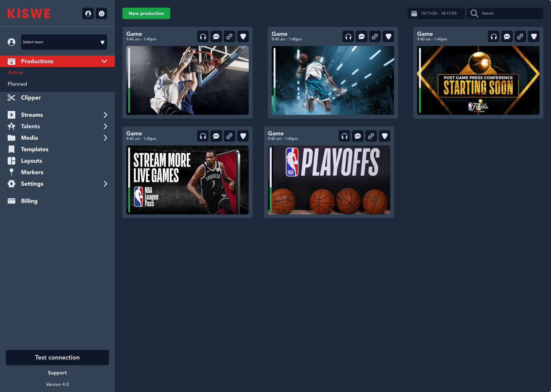Open headphones audio on the basketball dunk card

pyautogui.click(x=203, y=36)
